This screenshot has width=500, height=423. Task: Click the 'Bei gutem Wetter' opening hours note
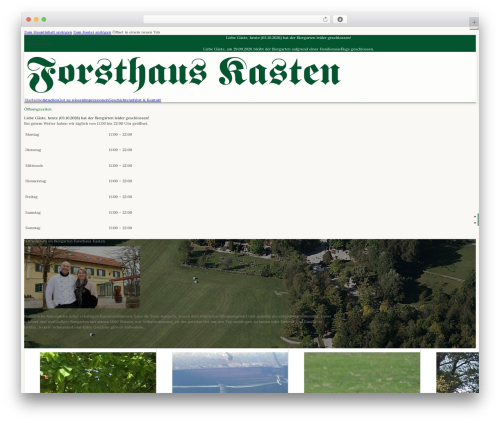click(x=86, y=124)
